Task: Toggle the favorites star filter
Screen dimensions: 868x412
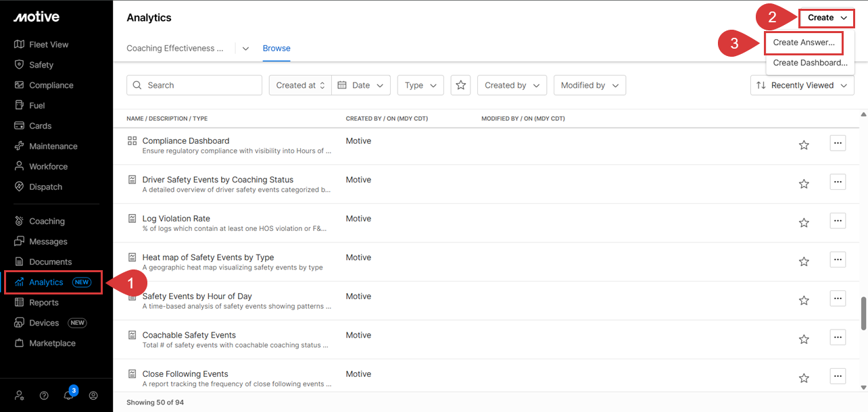Action: tap(460, 85)
